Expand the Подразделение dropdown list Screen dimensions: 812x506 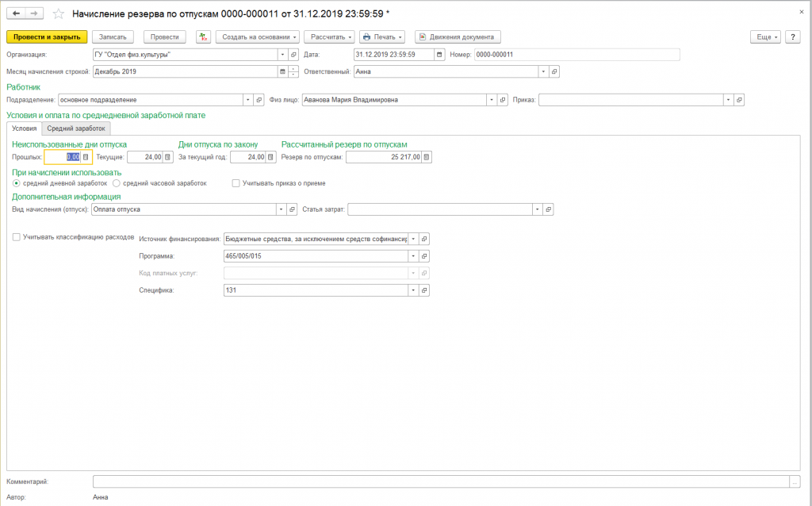point(247,100)
